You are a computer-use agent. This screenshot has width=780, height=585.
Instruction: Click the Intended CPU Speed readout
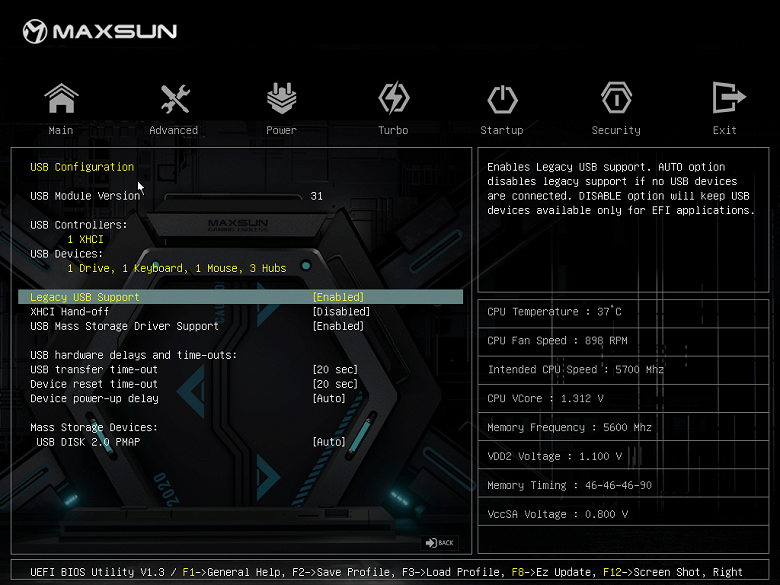[576, 370]
